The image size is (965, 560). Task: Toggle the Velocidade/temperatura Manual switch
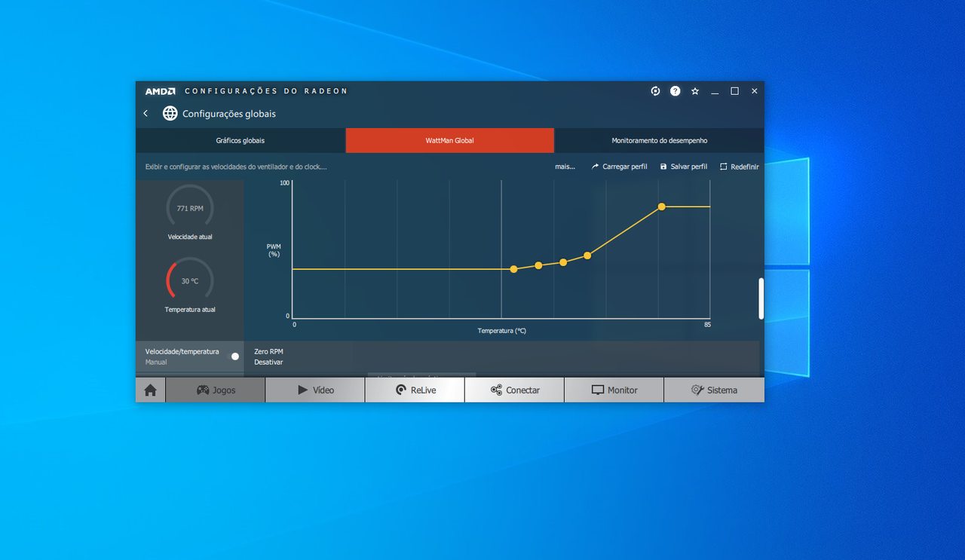point(235,357)
